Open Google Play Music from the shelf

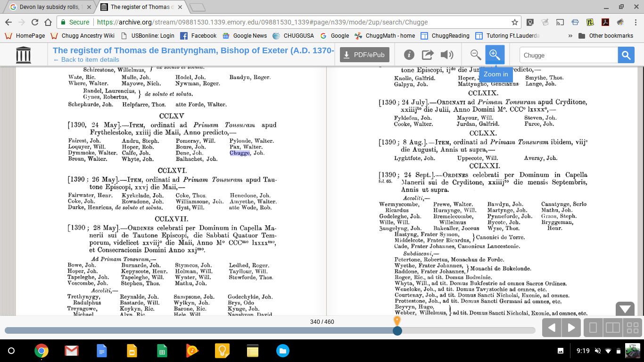pyautogui.click(x=192, y=351)
